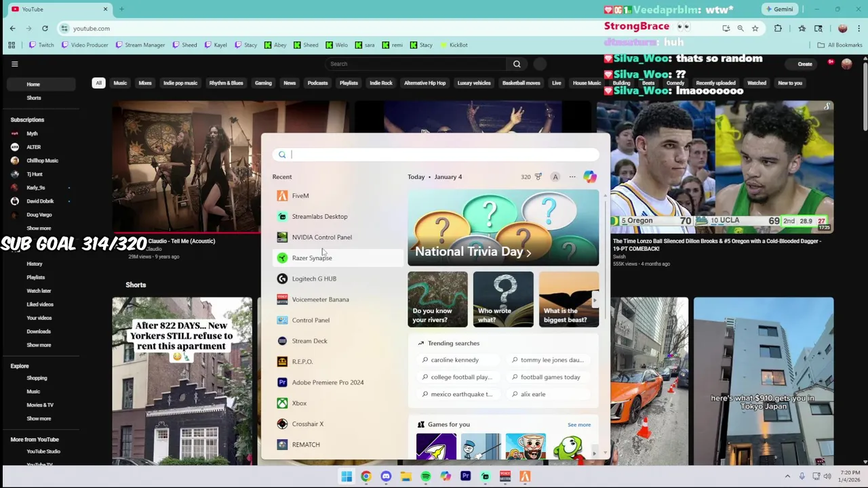Image resolution: width=868 pixels, height=488 pixels.
Task: Open File Explorer from the taskbar
Action: (x=406, y=476)
